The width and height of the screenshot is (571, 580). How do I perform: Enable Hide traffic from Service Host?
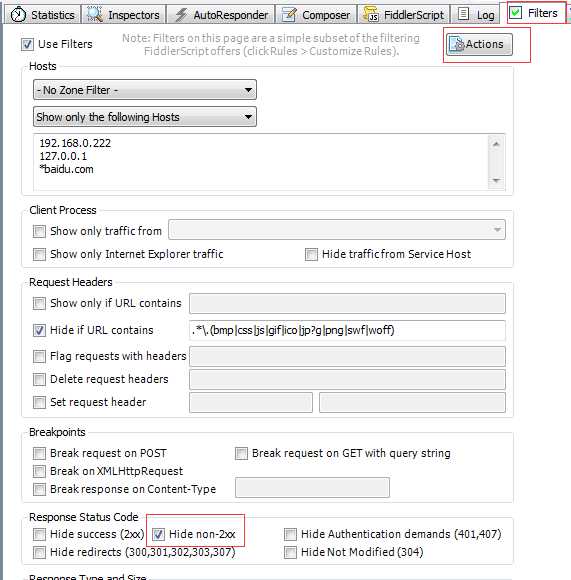click(311, 254)
